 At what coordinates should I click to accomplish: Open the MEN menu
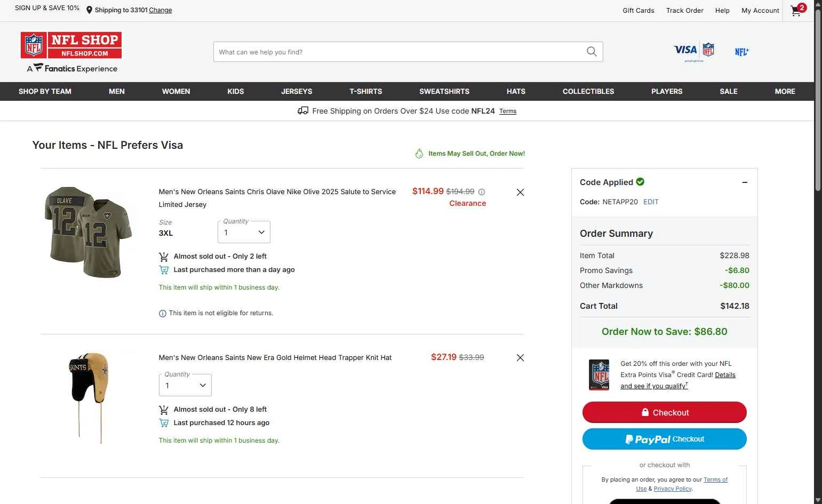pyautogui.click(x=117, y=91)
